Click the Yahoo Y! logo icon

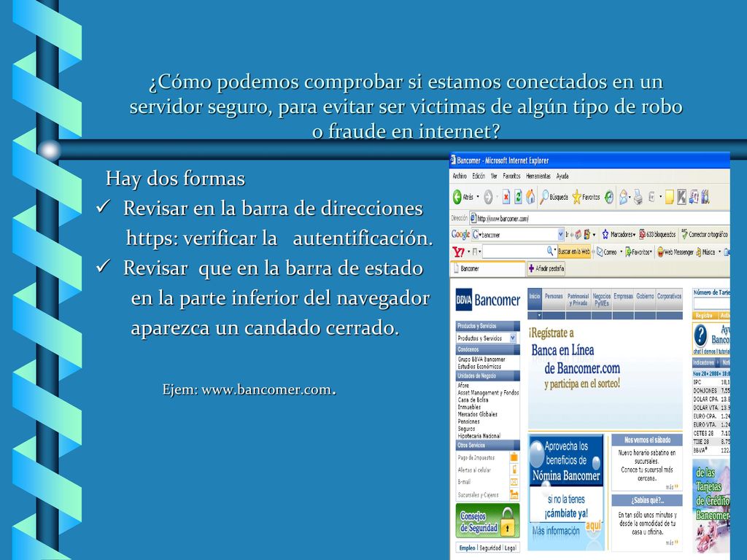point(458,252)
